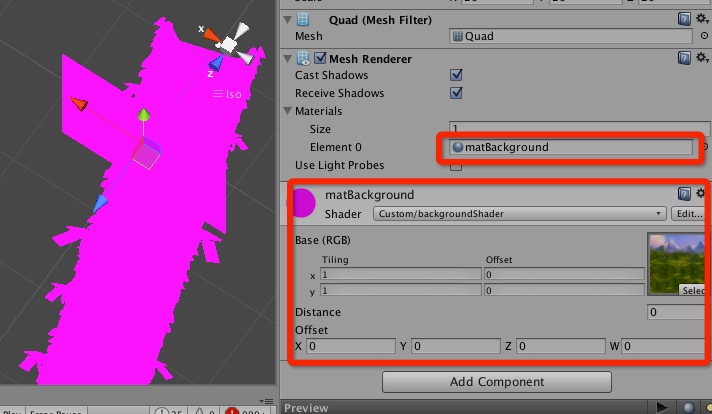Open matBackground material help icon

point(684,194)
